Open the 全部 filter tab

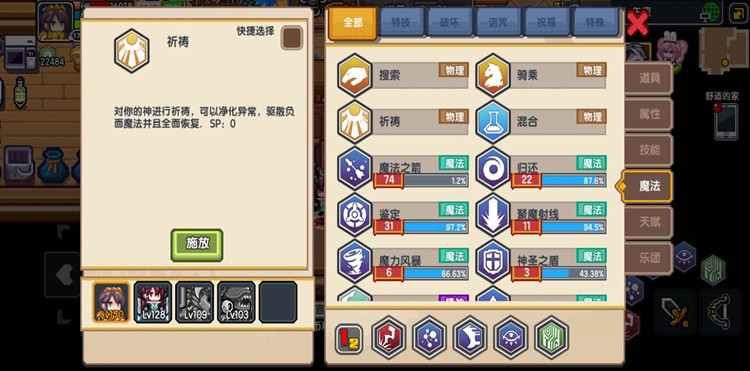coord(353,22)
